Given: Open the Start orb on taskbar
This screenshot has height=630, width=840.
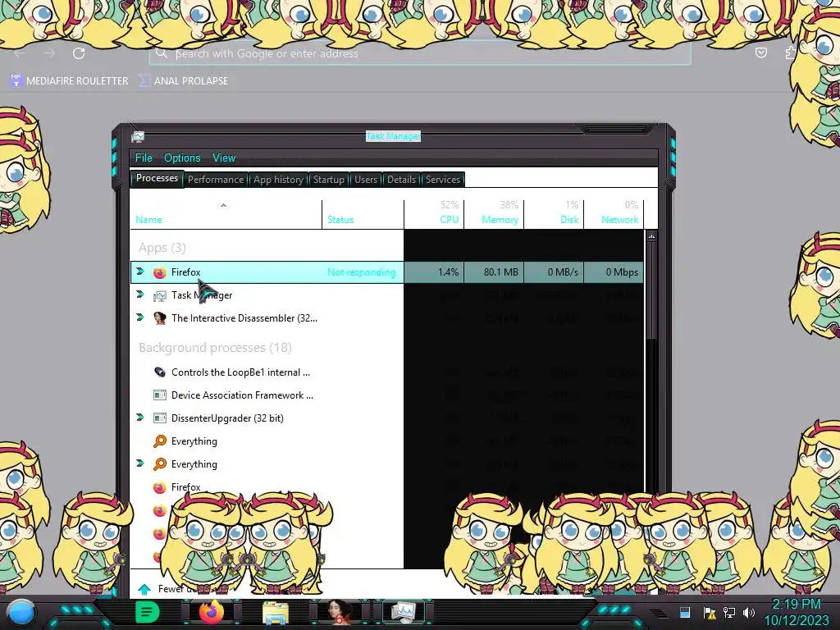Looking at the screenshot, I should click(21, 612).
